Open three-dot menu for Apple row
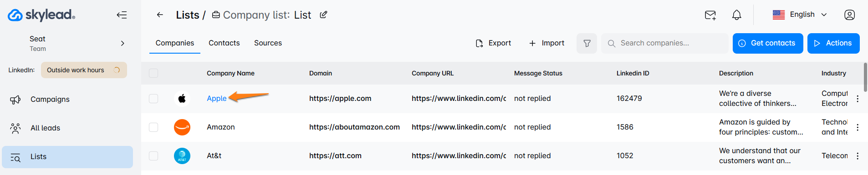 (x=858, y=99)
